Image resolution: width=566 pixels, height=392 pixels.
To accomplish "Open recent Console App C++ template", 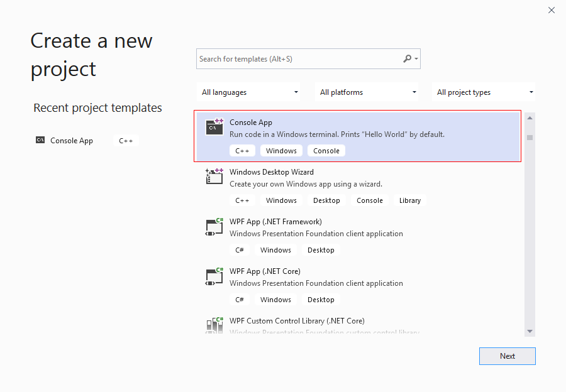I will tap(72, 141).
